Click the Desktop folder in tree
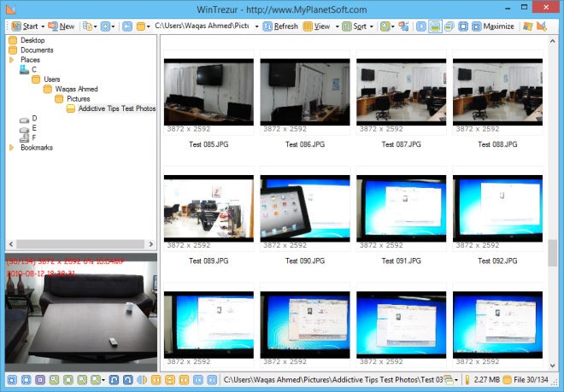 click(32, 40)
